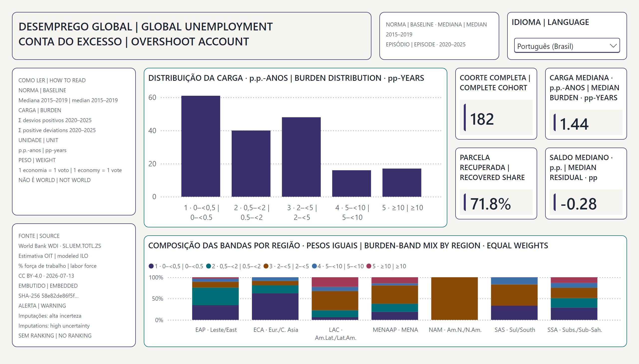
Task: Select the 2–<5 band bar
Action: [301, 157]
